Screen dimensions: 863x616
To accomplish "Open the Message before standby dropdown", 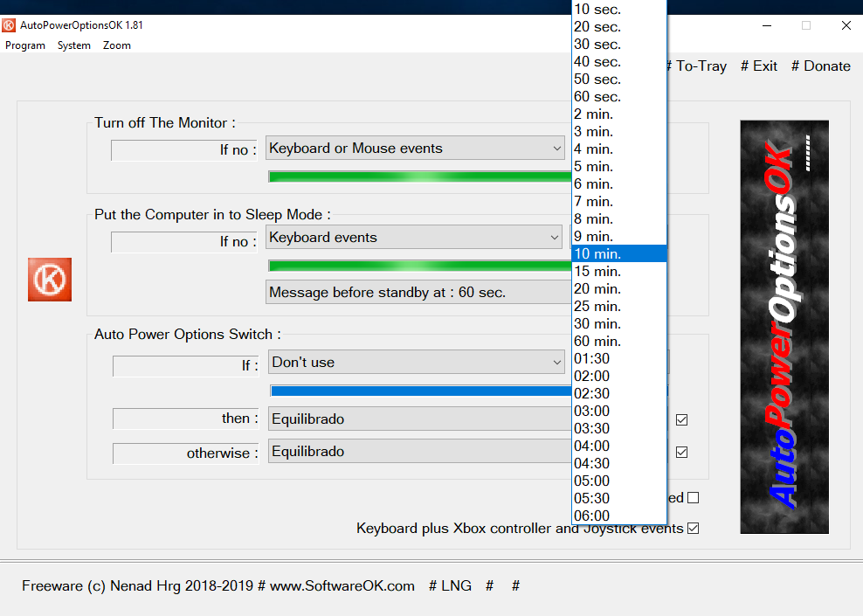I will (419, 293).
